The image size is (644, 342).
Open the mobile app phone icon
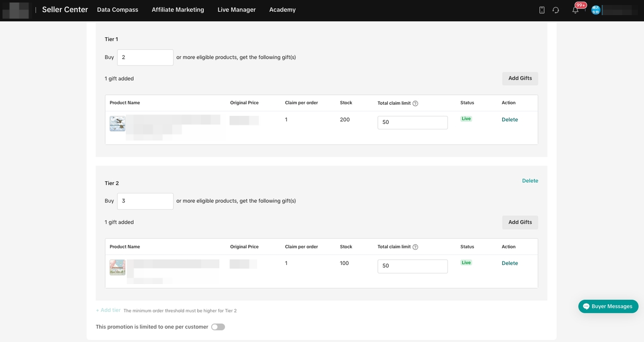coord(542,10)
